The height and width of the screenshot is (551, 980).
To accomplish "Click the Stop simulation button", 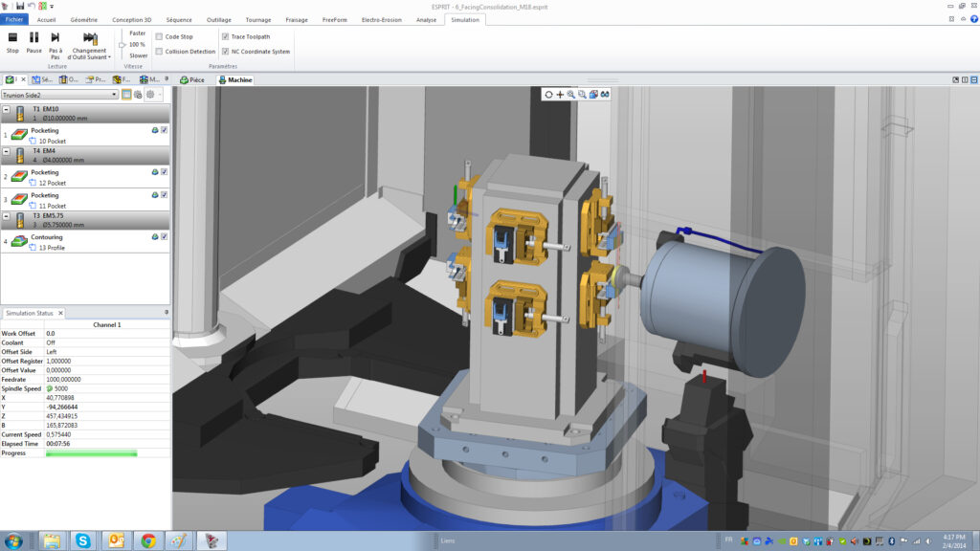I will (x=12, y=40).
